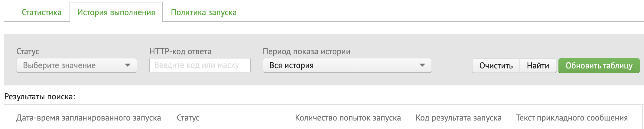
Task: Refresh with Обновить таблицу button
Action: [x=599, y=66]
